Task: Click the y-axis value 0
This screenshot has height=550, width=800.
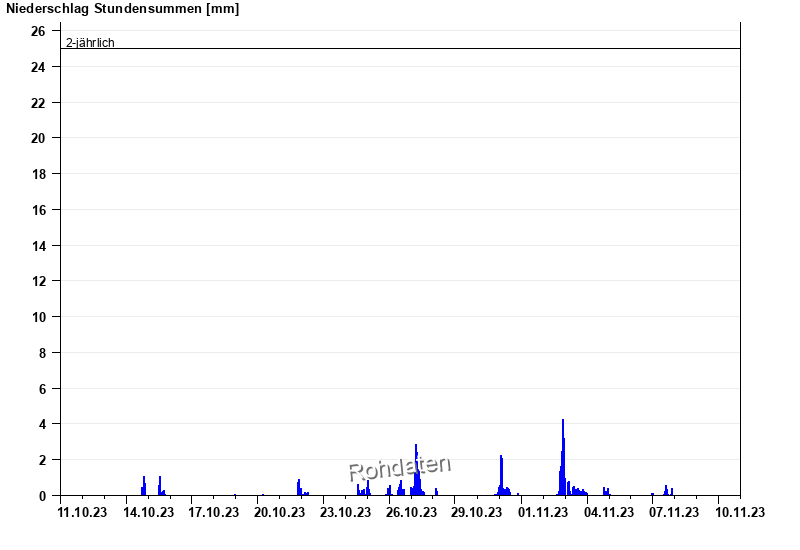Action: (42, 496)
